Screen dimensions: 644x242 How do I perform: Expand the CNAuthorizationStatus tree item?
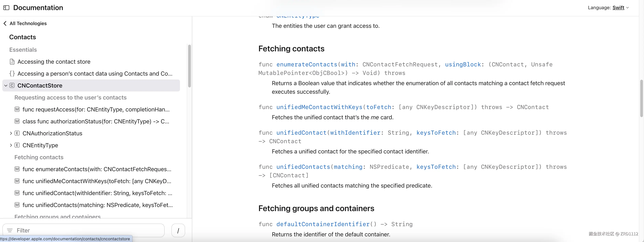(11, 133)
